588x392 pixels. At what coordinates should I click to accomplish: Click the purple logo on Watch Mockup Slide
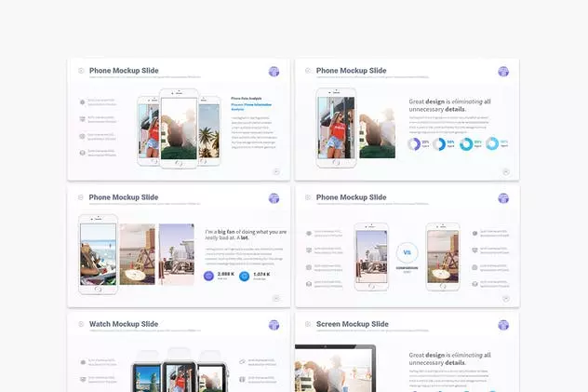(x=274, y=325)
